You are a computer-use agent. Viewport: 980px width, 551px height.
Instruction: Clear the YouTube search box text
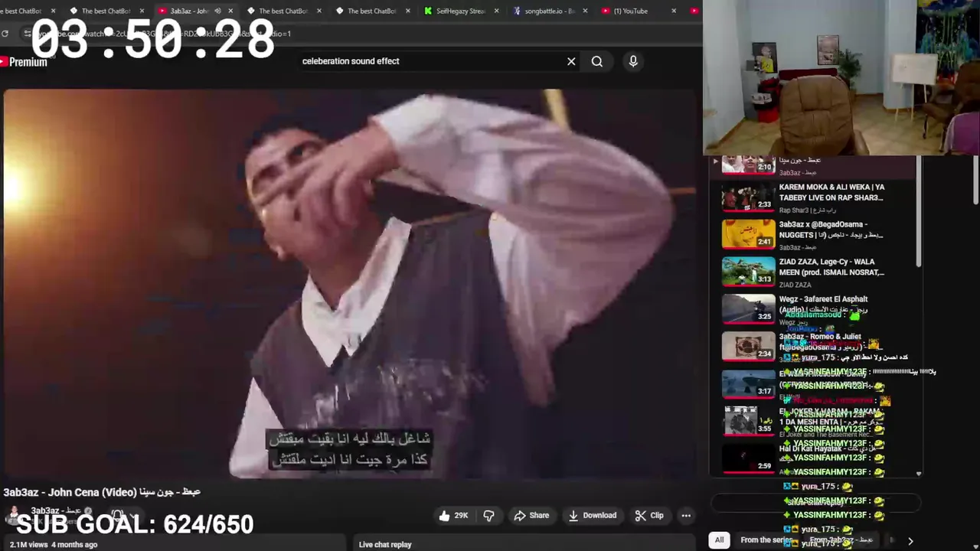[571, 61]
